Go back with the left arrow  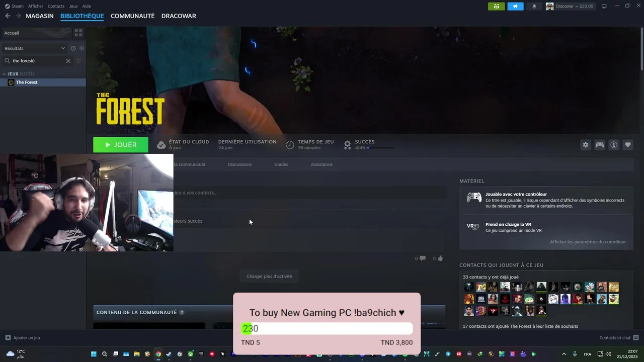(x=8, y=16)
